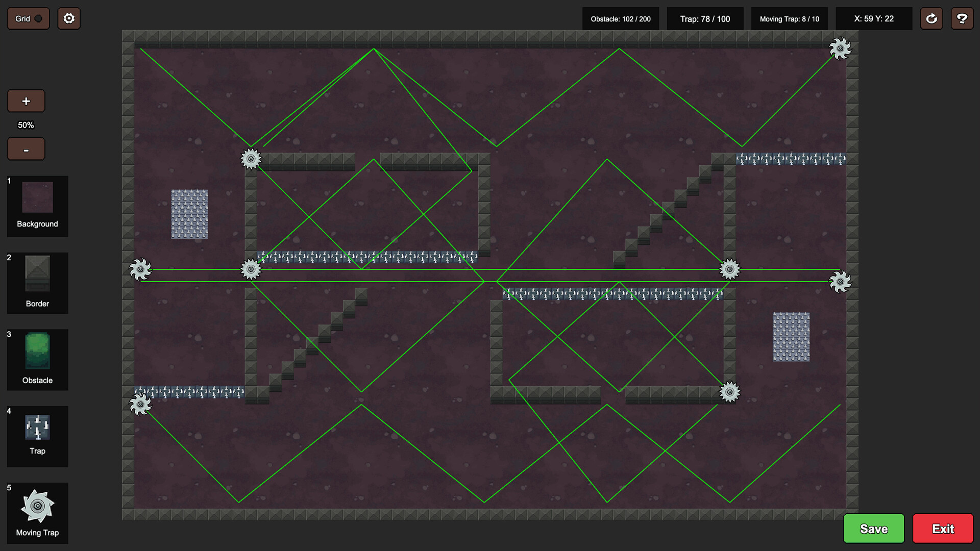Open the editor settings gear
The width and height of the screenshot is (980, 551).
[x=68, y=18]
